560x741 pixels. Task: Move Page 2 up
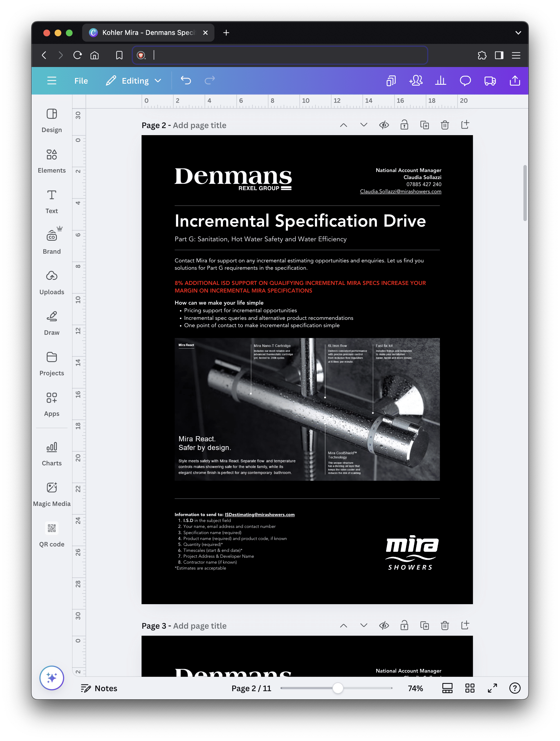[x=343, y=125]
